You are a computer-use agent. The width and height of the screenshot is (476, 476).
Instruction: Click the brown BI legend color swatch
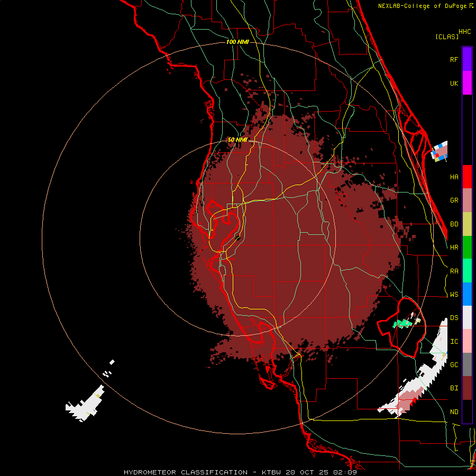pyautogui.click(x=467, y=388)
